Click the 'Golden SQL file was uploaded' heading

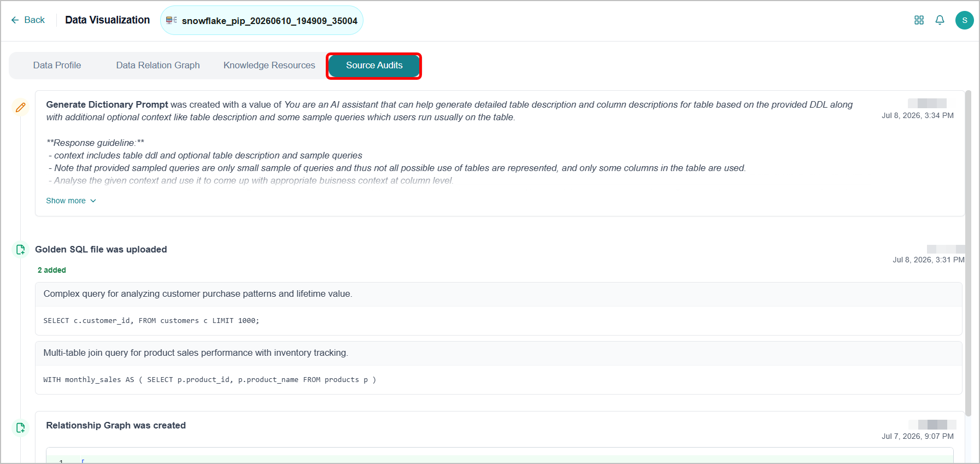tap(101, 250)
